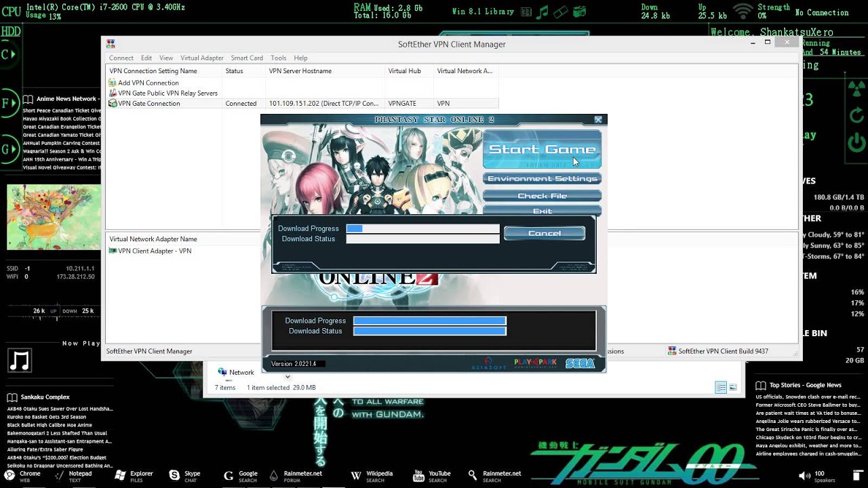Select the VPN Gate Connection row icon

113,103
